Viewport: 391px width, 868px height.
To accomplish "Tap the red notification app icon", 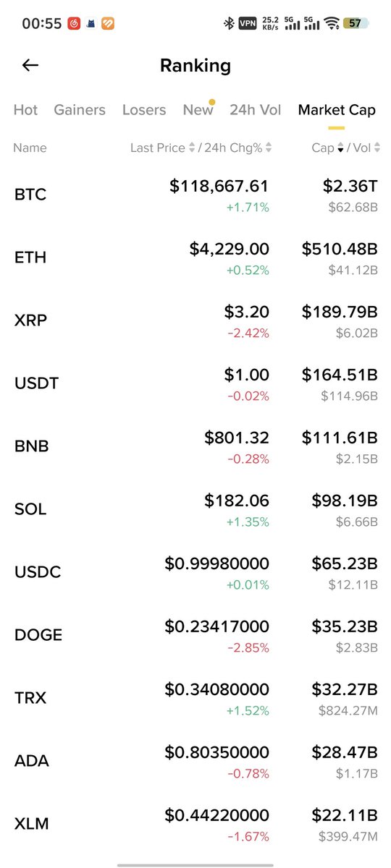I will pyautogui.click(x=74, y=23).
